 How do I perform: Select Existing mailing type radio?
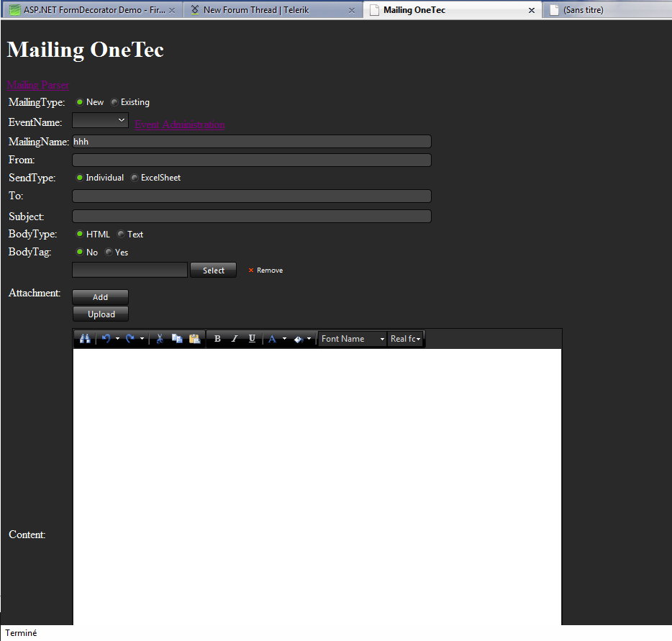[114, 102]
